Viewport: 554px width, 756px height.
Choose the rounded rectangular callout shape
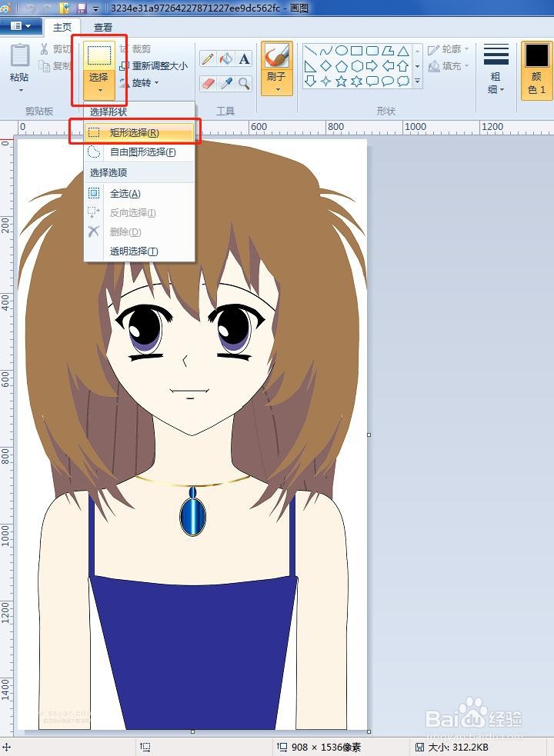372,81
